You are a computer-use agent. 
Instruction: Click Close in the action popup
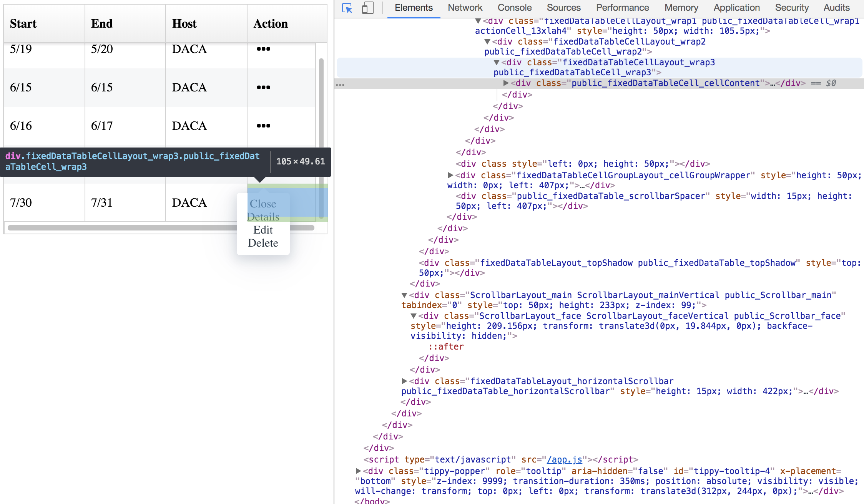point(263,204)
